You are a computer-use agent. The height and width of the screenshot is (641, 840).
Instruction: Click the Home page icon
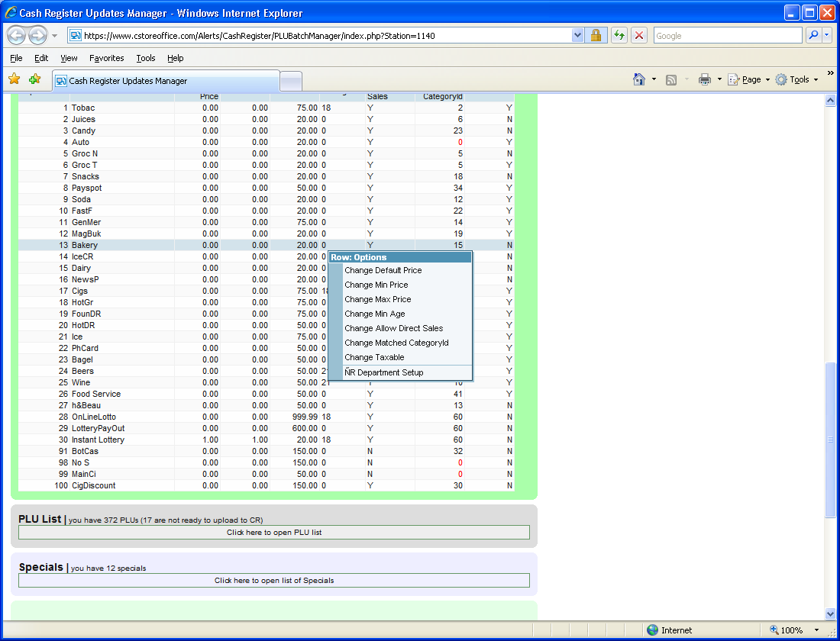click(x=639, y=79)
